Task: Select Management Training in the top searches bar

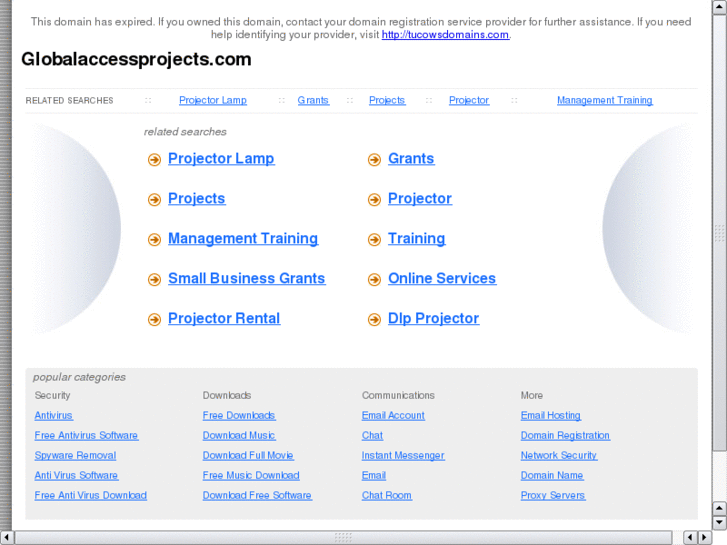Action: 604,101
